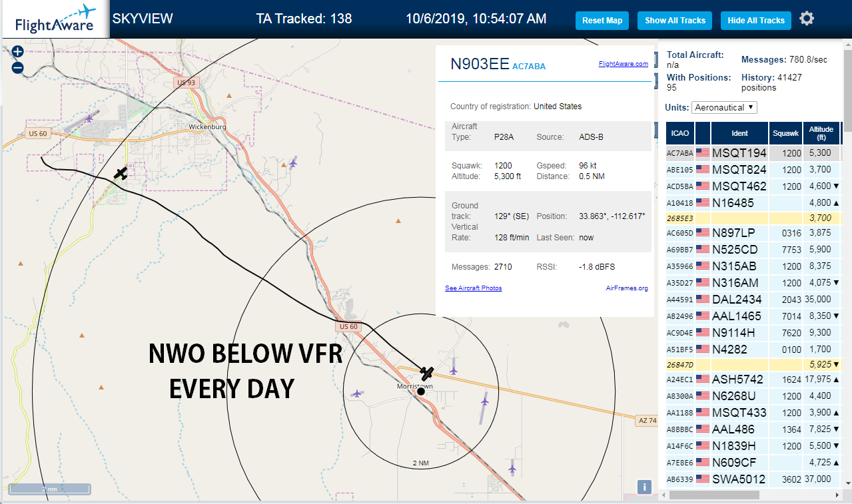The image size is (852, 504).
Task: Click US flag icon in DAL2434 row
Action: [x=702, y=299]
